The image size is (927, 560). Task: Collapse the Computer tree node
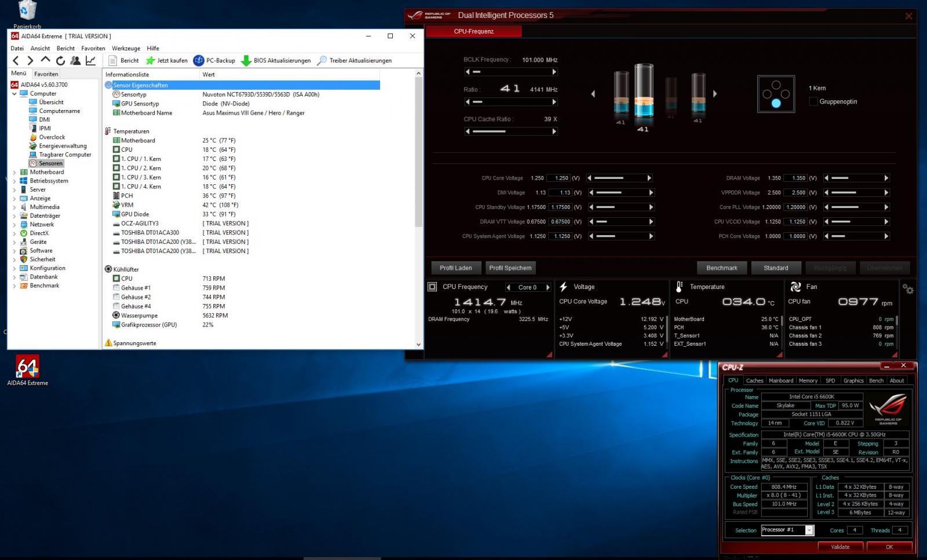(14, 93)
